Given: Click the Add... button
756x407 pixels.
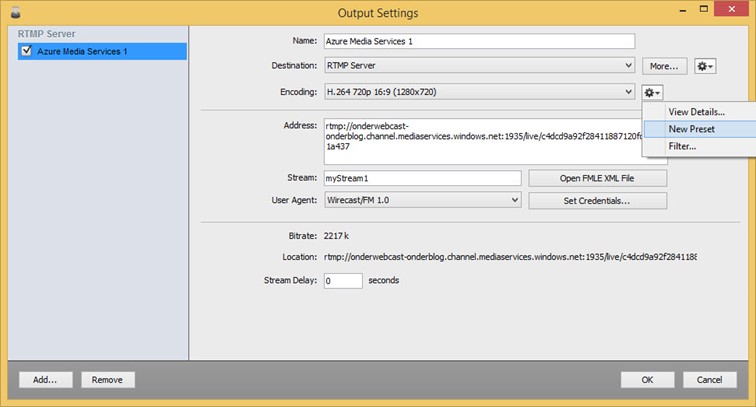Looking at the screenshot, I should point(45,380).
